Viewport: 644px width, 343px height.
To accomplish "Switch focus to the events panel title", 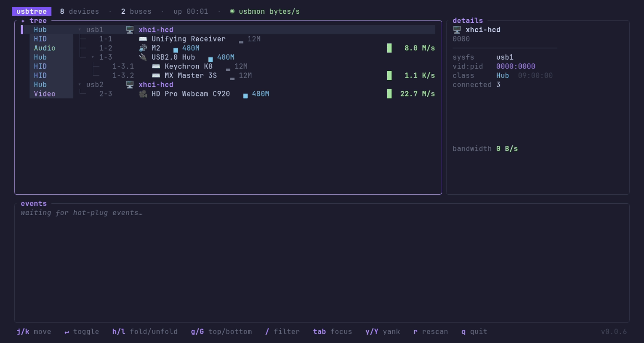I will 34,204.
